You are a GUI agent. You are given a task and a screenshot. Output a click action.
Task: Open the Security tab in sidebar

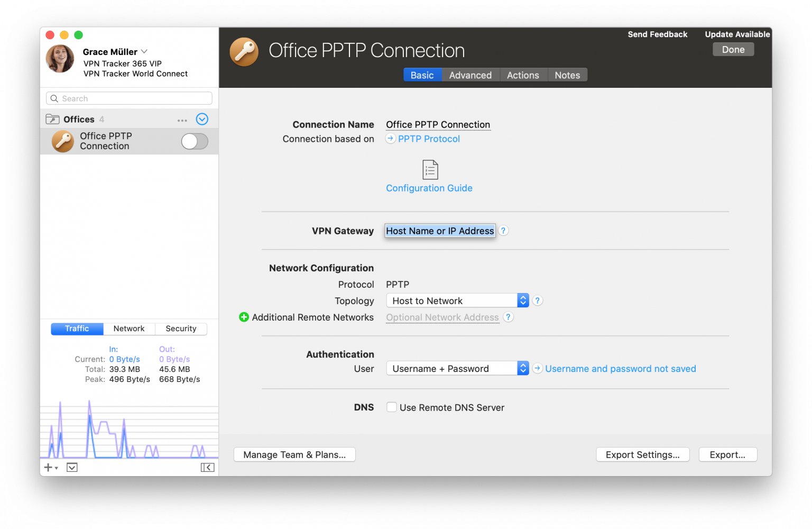pos(181,329)
